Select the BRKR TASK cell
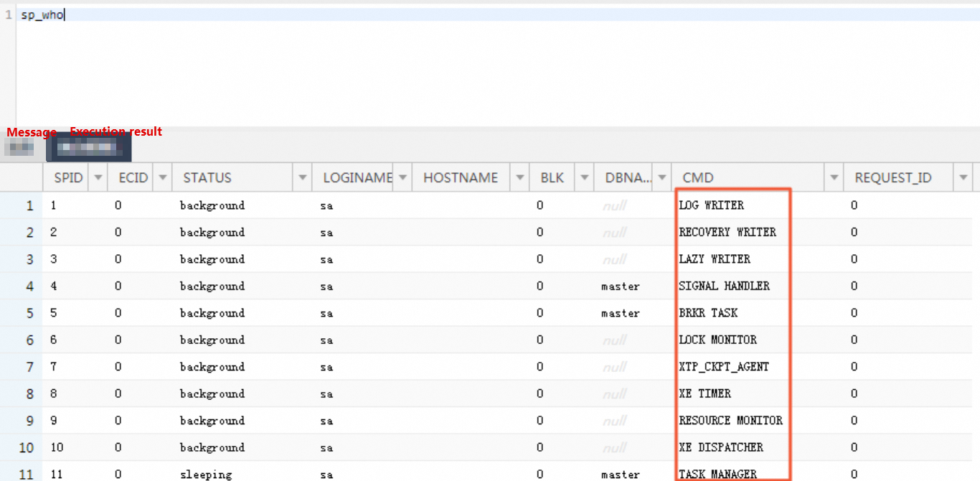 [x=758, y=313]
